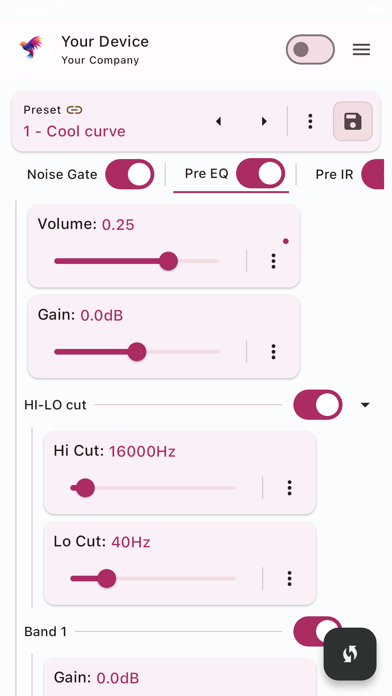Screen dimensions: 392x696
Task: Disable the Noise Gate switch
Action: [130, 174]
